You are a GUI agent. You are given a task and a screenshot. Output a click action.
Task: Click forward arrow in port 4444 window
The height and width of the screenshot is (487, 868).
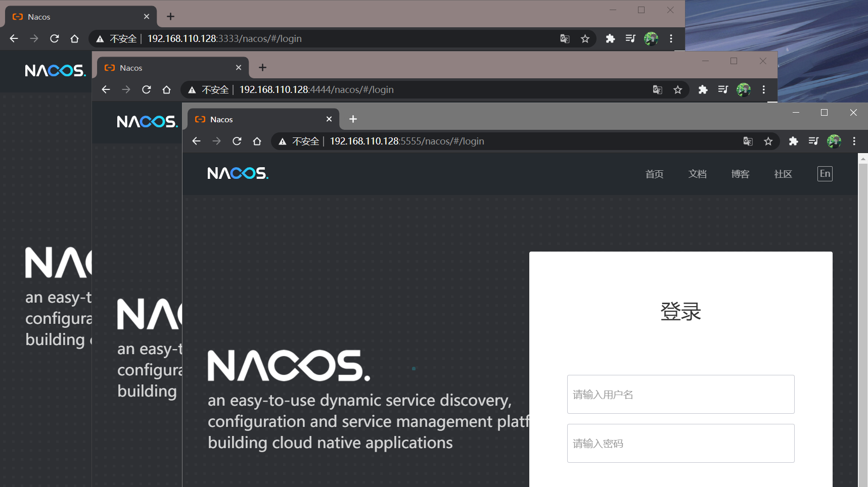pos(126,90)
